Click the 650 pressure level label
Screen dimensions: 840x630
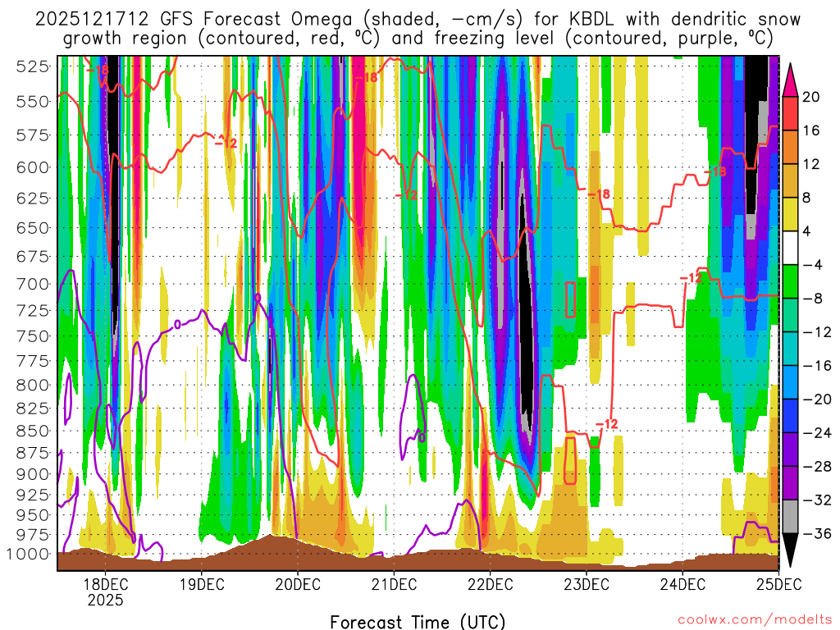pos(33,228)
